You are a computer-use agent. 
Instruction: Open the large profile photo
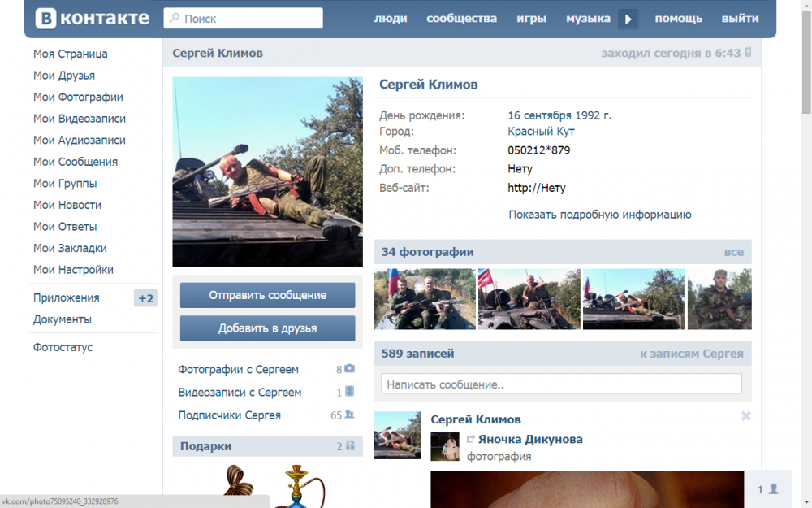tap(268, 172)
